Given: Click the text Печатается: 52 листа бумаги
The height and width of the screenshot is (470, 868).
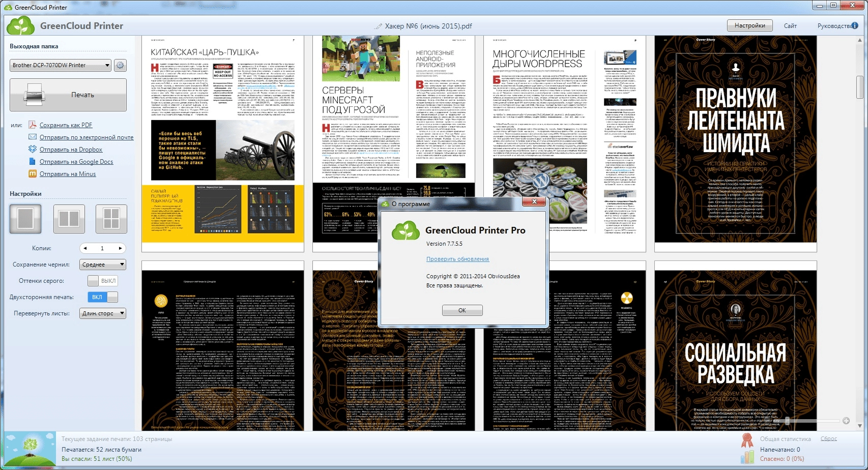Looking at the screenshot, I should point(102,450).
